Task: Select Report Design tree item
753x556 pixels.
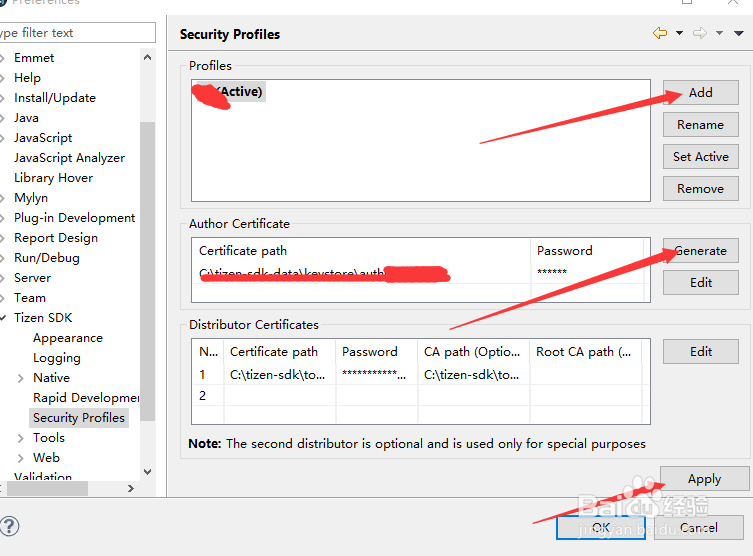Action: (56, 238)
